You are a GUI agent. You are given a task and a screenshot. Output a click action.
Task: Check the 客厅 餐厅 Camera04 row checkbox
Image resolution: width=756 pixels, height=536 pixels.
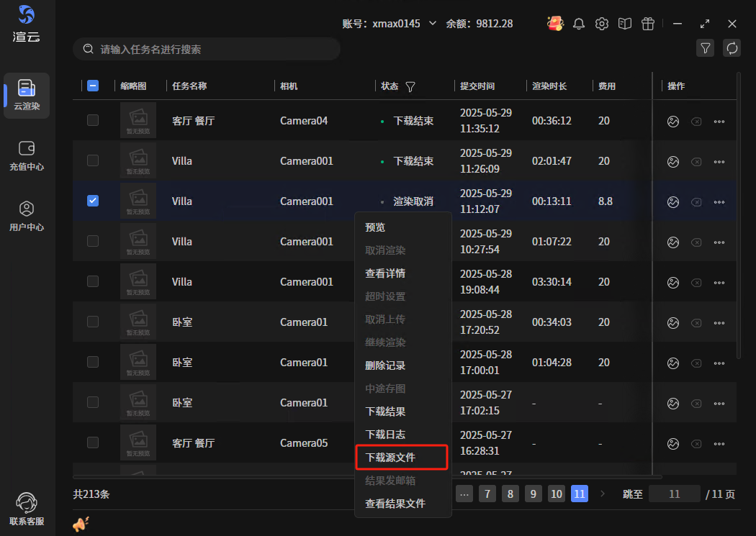tap(93, 120)
